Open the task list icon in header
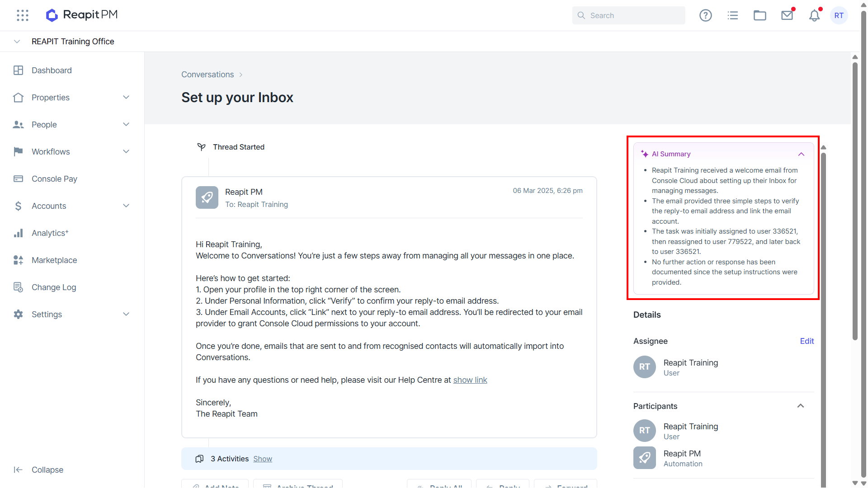 pyautogui.click(x=733, y=15)
